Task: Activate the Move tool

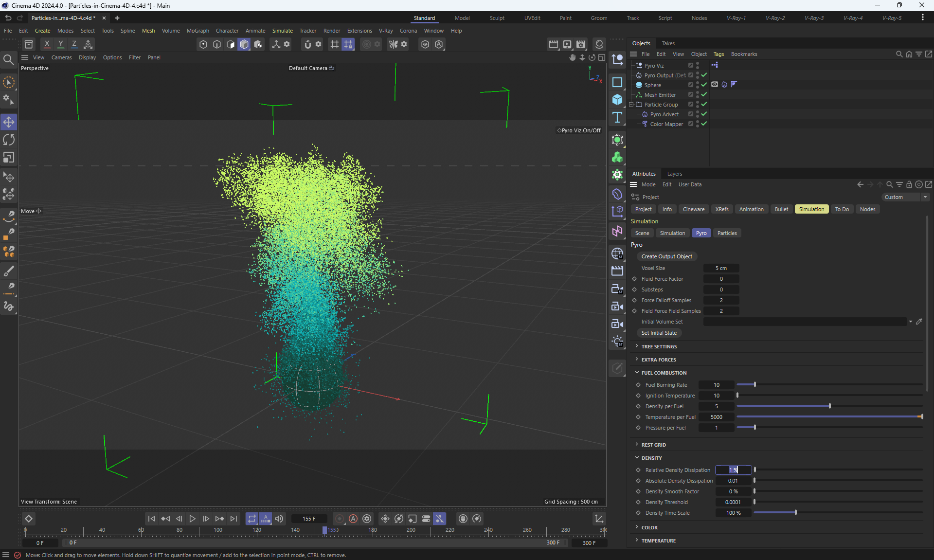Action: click(9, 122)
